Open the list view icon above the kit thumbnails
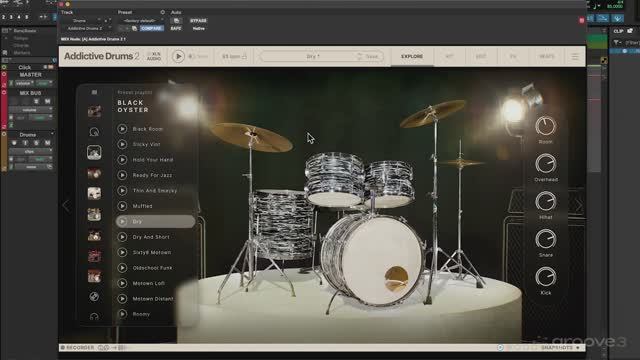The height and width of the screenshot is (360, 640). pos(94,92)
